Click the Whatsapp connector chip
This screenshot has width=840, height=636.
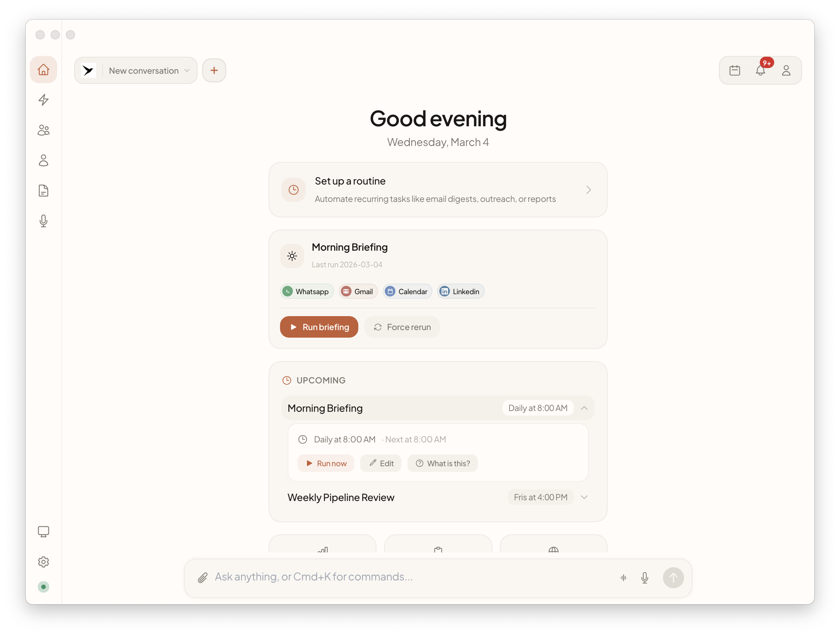click(x=306, y=291)
